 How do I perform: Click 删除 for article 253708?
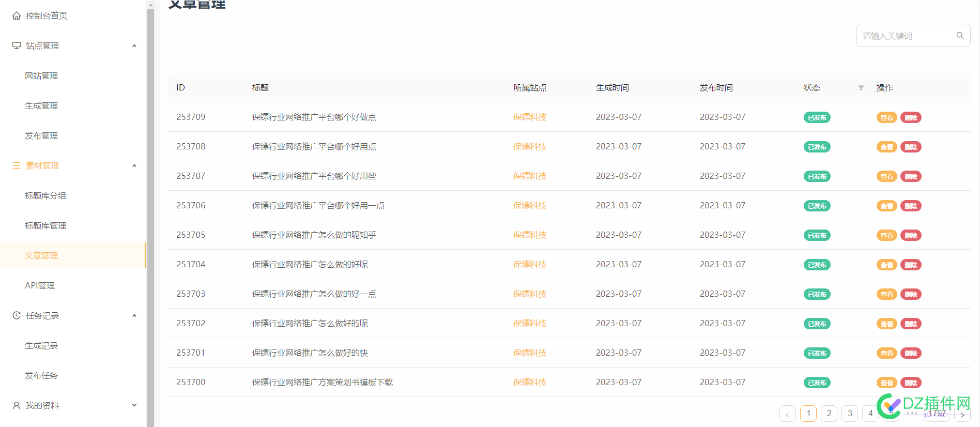[911, 147]
